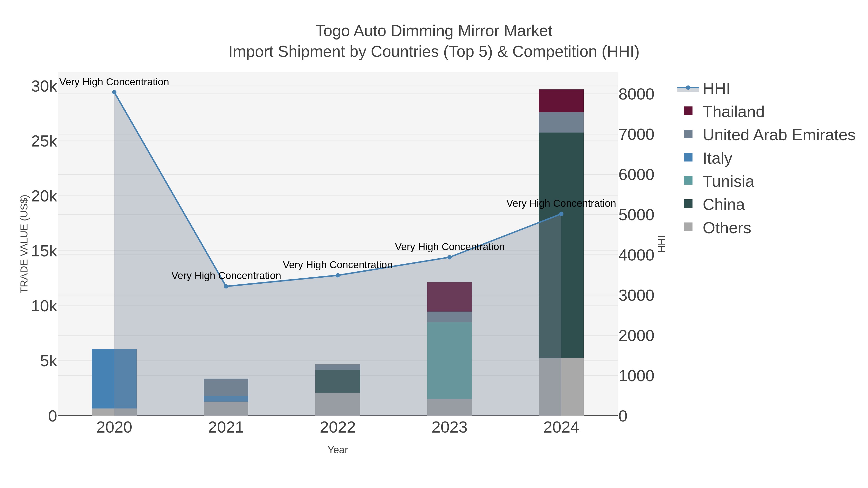The height and width of the screenshot is (488, 868).
Task: Click the 5000 right axis tick label
Action: click(x=637, y=215)
